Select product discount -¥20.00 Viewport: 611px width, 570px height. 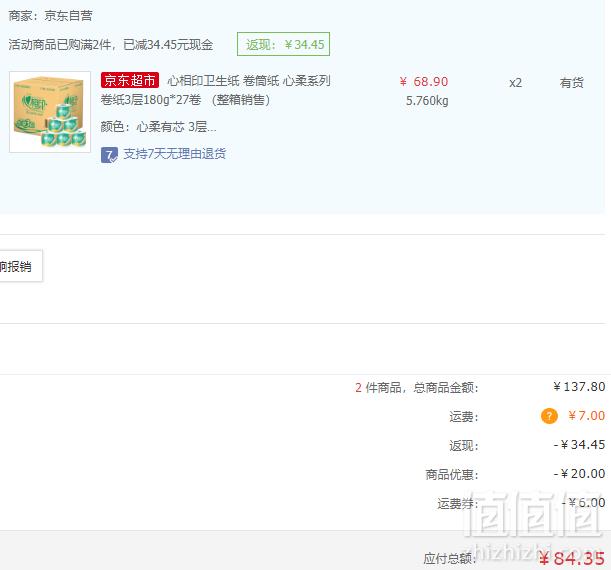[x=579, y=473]
